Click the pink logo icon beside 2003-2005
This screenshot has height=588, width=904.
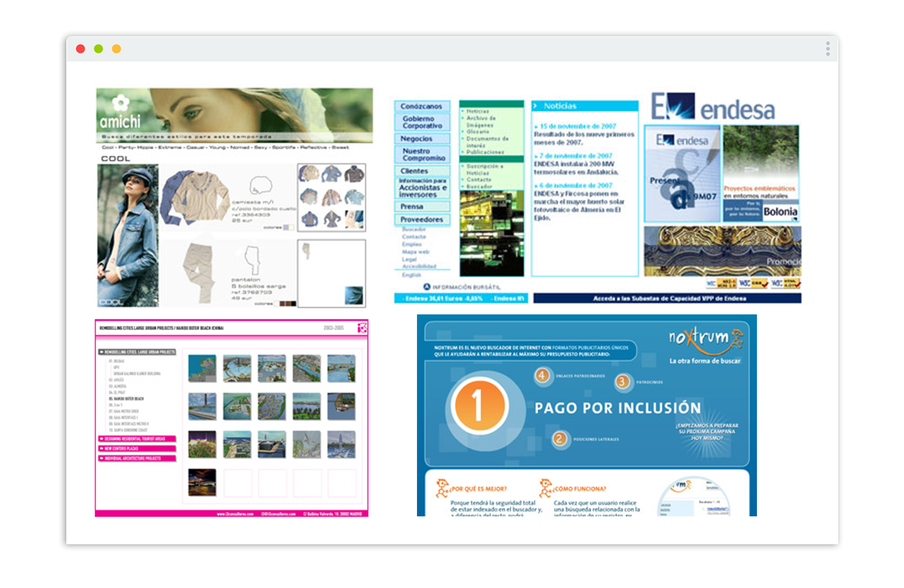(362, 327)
